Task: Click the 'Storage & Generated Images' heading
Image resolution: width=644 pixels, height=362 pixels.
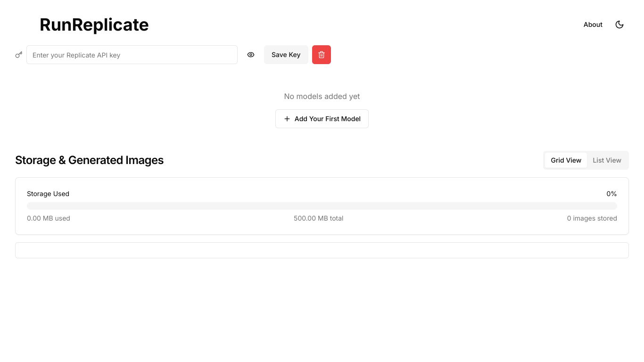Action: pyautogui.click(x=89, y=160)
